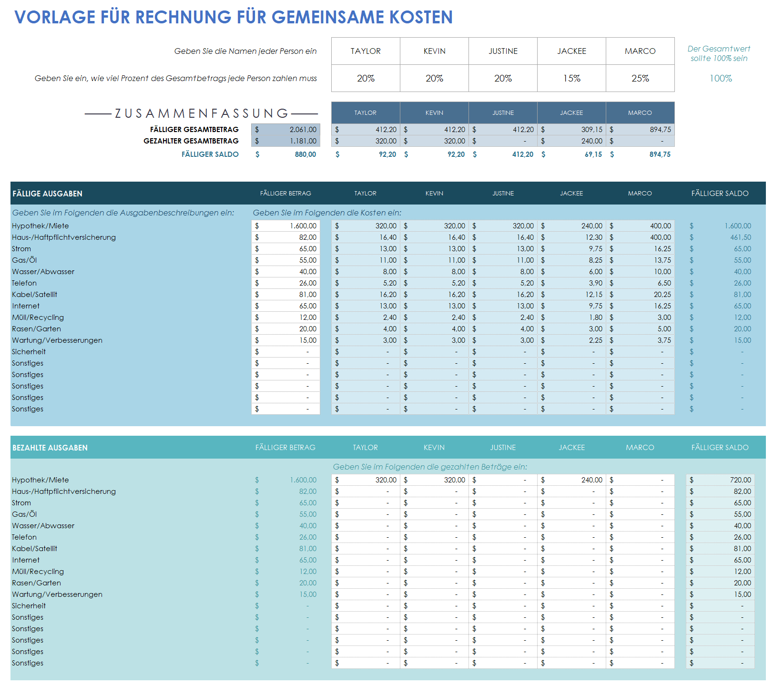Click paid section Strom label

coord(21,503)
